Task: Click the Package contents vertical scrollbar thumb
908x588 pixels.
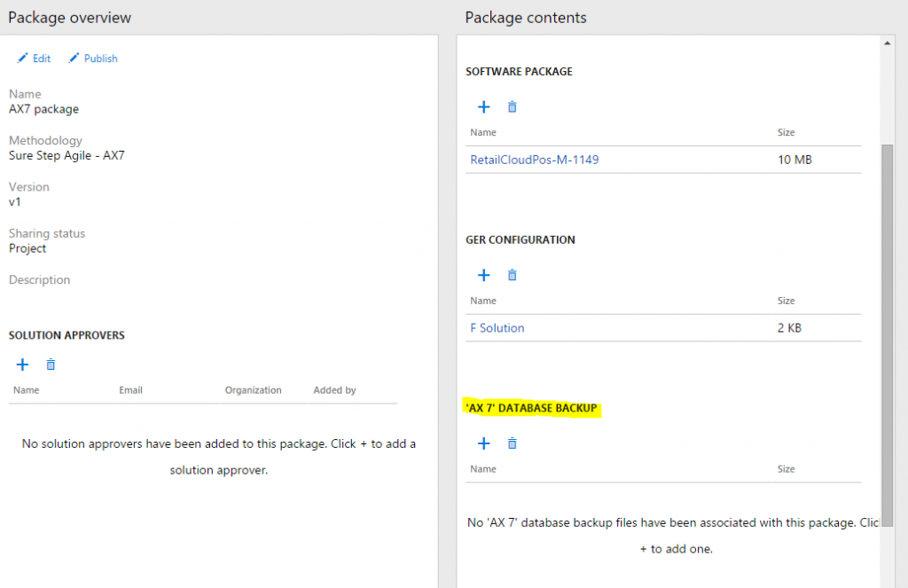Action: [x=888, y=337]
